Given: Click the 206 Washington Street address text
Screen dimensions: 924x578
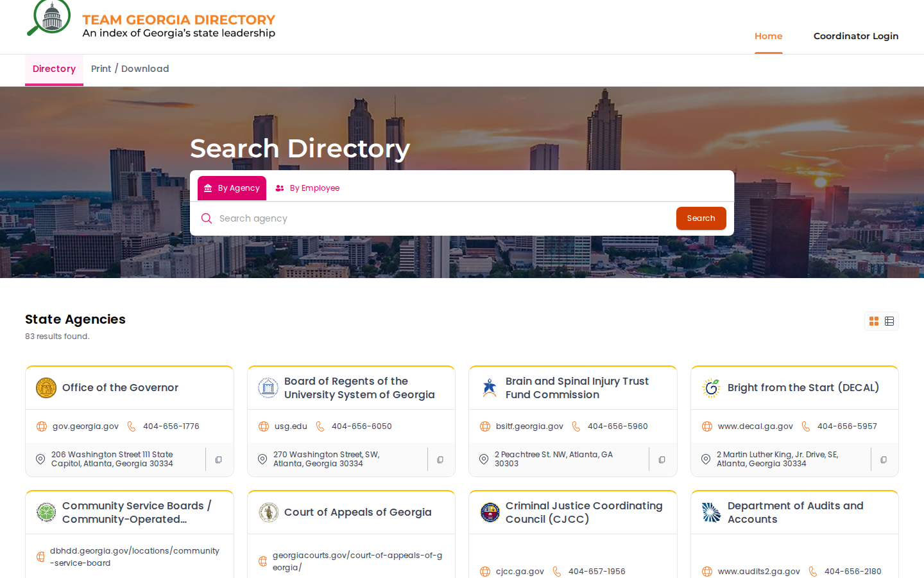Looking at the screenshot, I should pyautogui.click(x=112, y=459).
